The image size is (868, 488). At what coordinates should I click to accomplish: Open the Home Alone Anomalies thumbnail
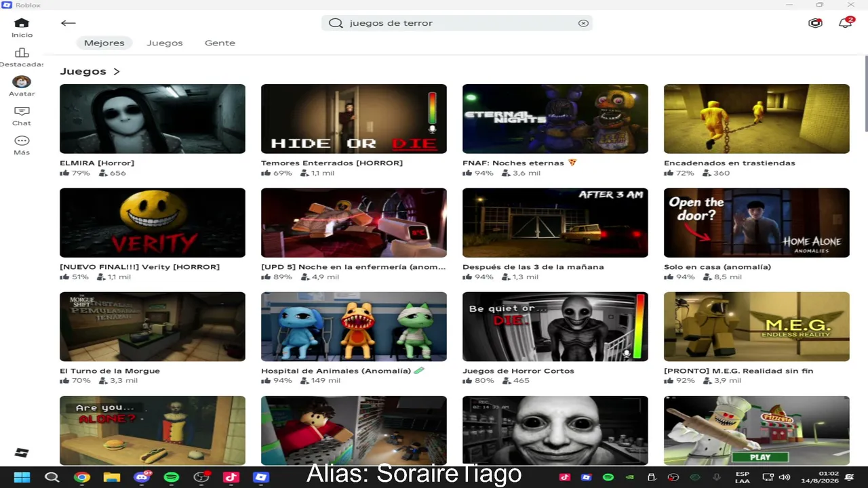coord(757,222)
